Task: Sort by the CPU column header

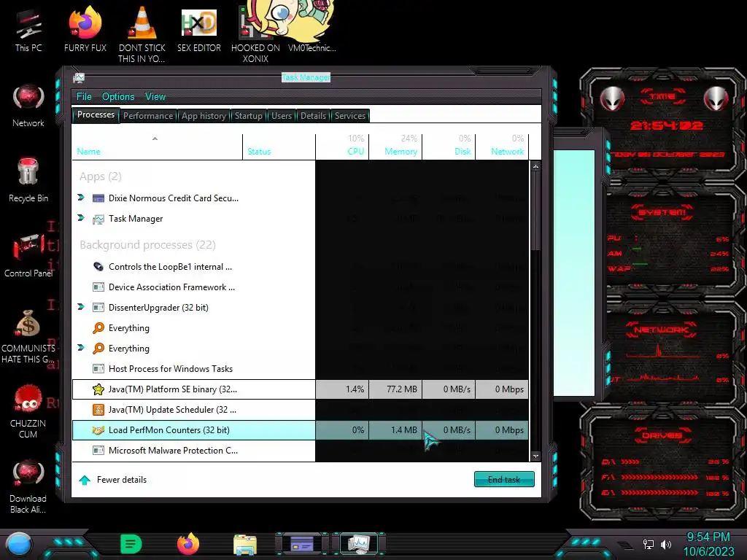Action: coord(342,146)
